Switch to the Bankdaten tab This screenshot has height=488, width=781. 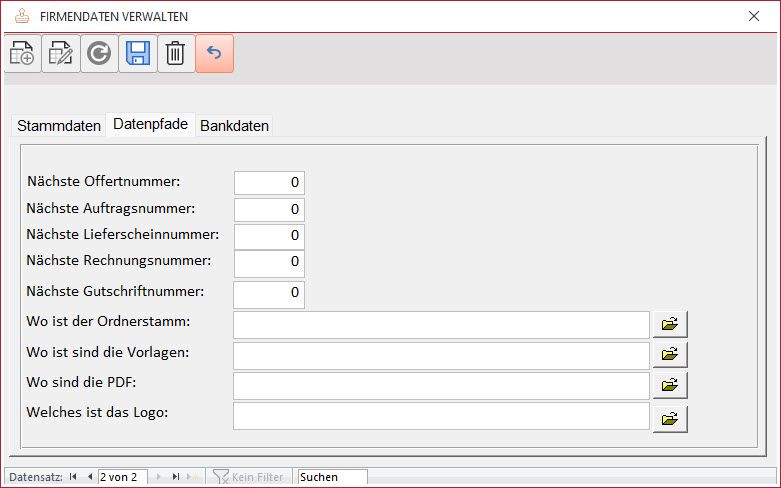pyautogui.click(x=234, y=126)
